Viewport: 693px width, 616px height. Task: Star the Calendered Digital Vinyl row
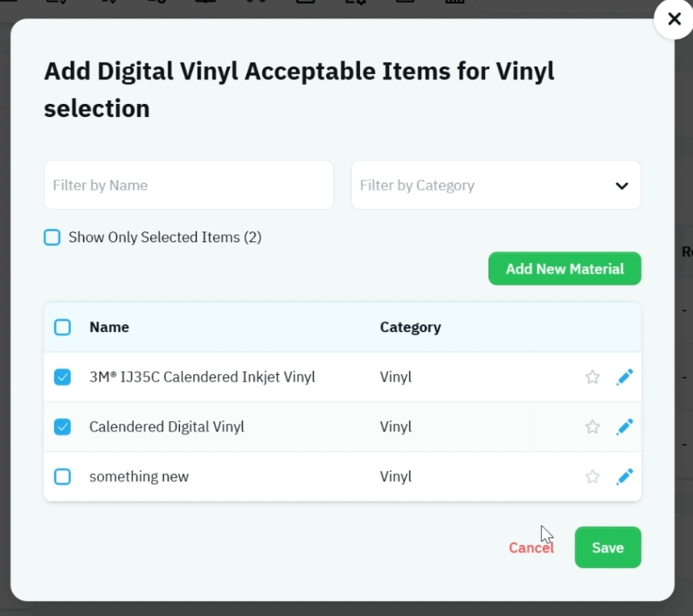click(x=593, y=427)
